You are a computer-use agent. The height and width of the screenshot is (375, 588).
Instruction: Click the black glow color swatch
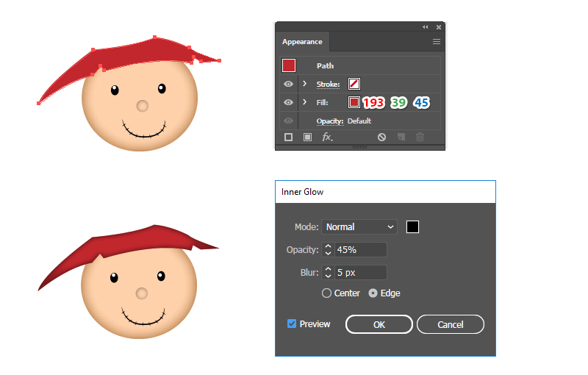[413, 226]
